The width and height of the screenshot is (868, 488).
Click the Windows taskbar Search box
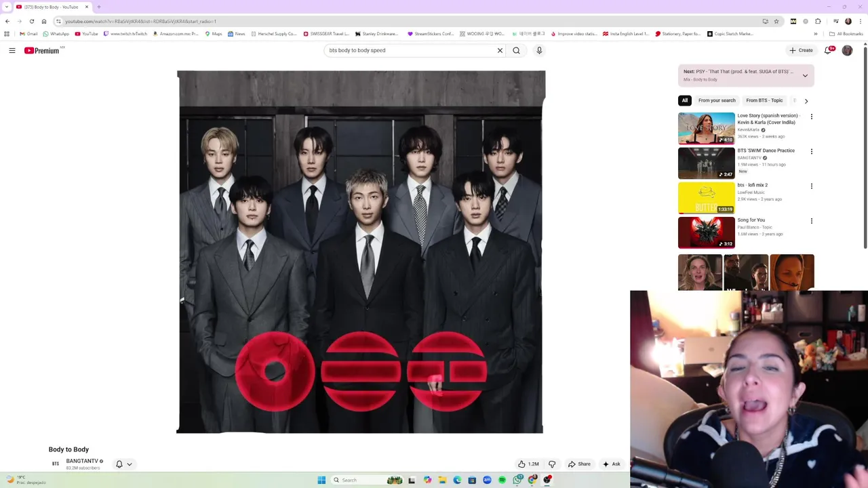367,480
